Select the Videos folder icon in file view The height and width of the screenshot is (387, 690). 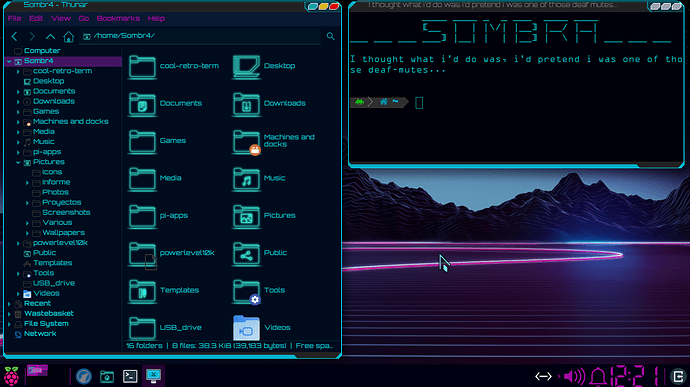(x=246, y=328)
